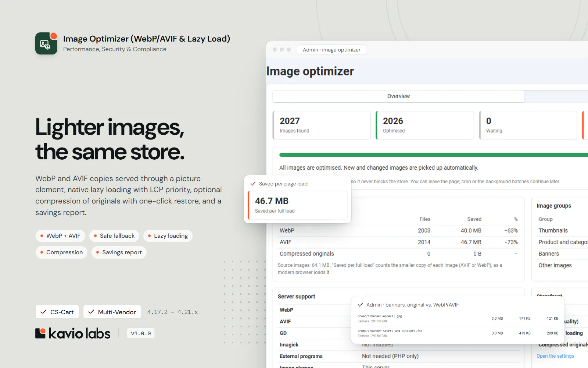The width and height of the screenshot is (588, 368).
Task: Click the 2027 Images found card
Action: pos(322,125)
